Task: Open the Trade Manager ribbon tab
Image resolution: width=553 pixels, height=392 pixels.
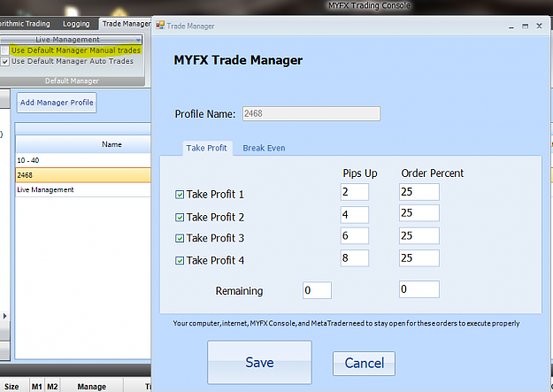Action: click(126, 24)
